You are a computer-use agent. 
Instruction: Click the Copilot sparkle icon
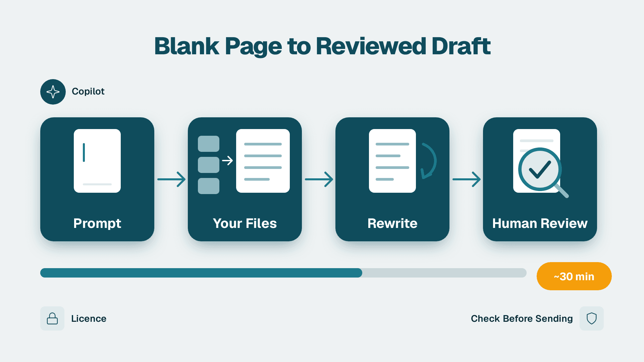(53, 92)
